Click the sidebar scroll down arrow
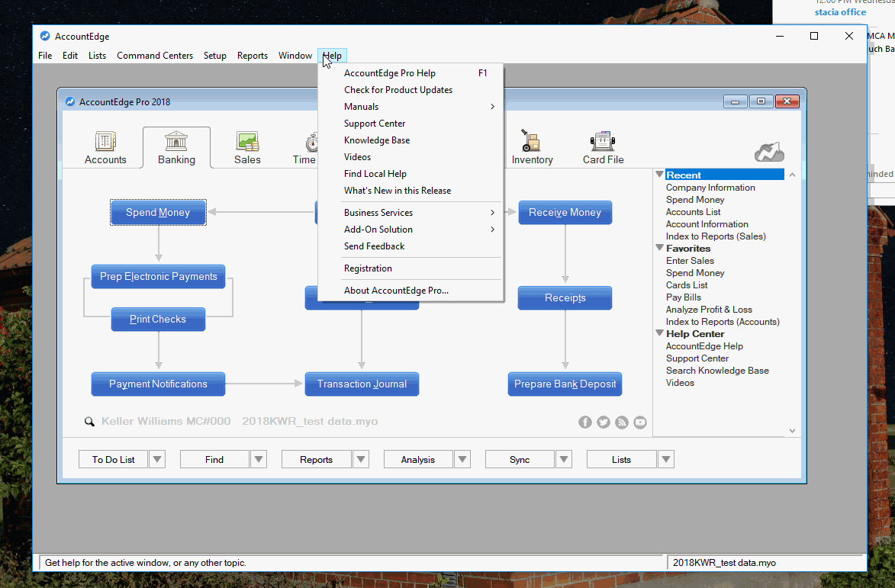Screen dimensions: 895x588 [x=792, y=431]
